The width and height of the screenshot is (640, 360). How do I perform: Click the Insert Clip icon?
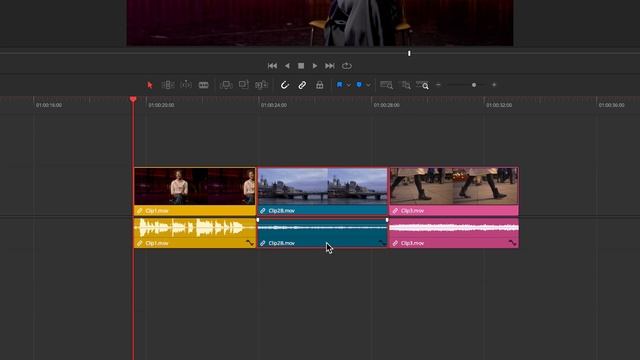tap(226, 85)
